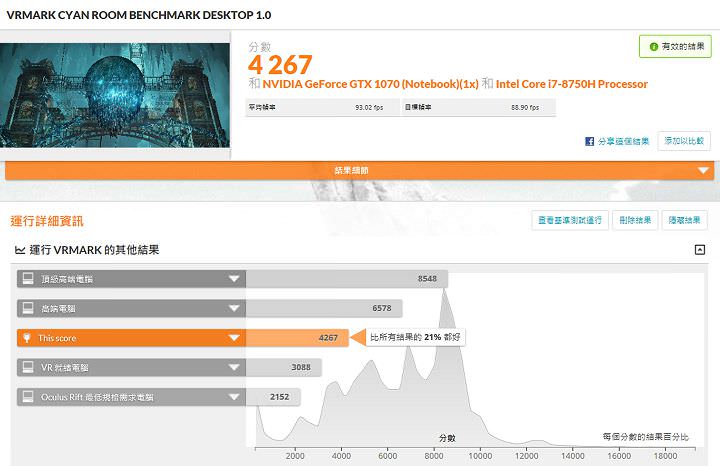This screenshot has width=720, height=466.
Task: Click the monitor icon on 高端電腦 row
Action: (x=28, y=309)
